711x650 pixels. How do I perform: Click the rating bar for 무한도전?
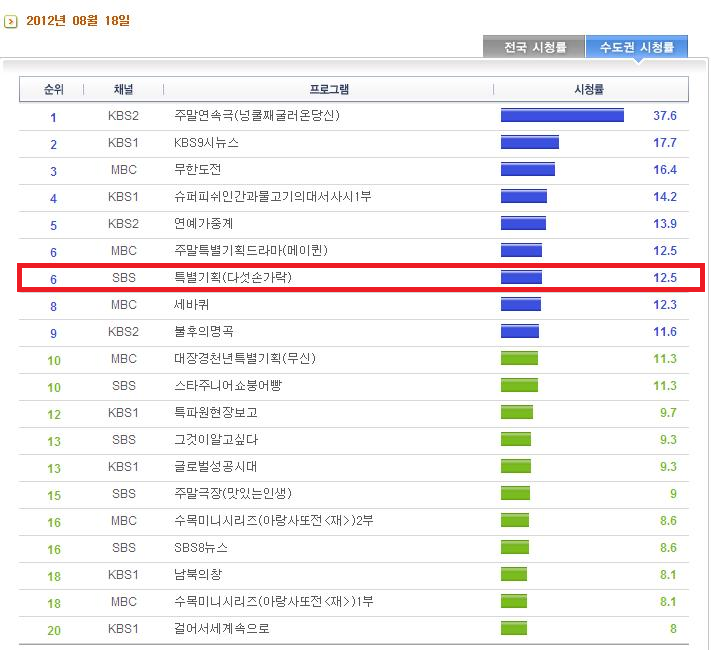(x=528, y=169)
